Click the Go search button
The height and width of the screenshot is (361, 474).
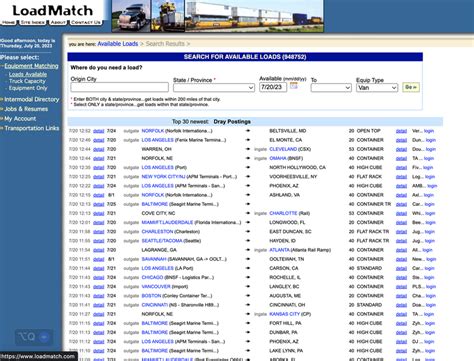pyautogui.click(x=411, y=87)
